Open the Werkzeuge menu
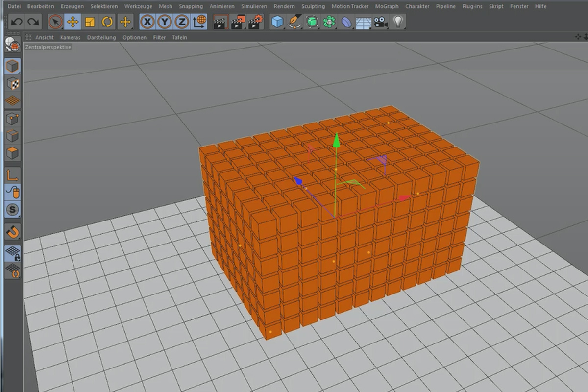The image size is (588, 392). [138, 6]
